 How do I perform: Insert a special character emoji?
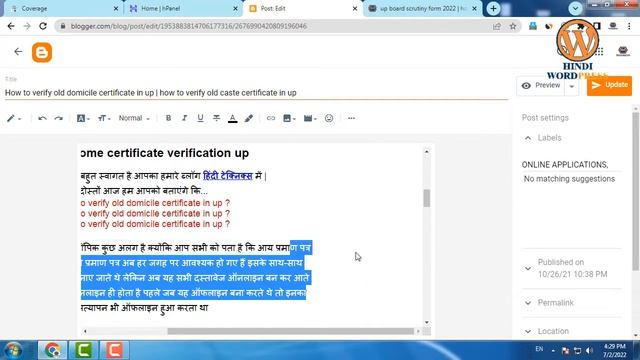point(329,118)
